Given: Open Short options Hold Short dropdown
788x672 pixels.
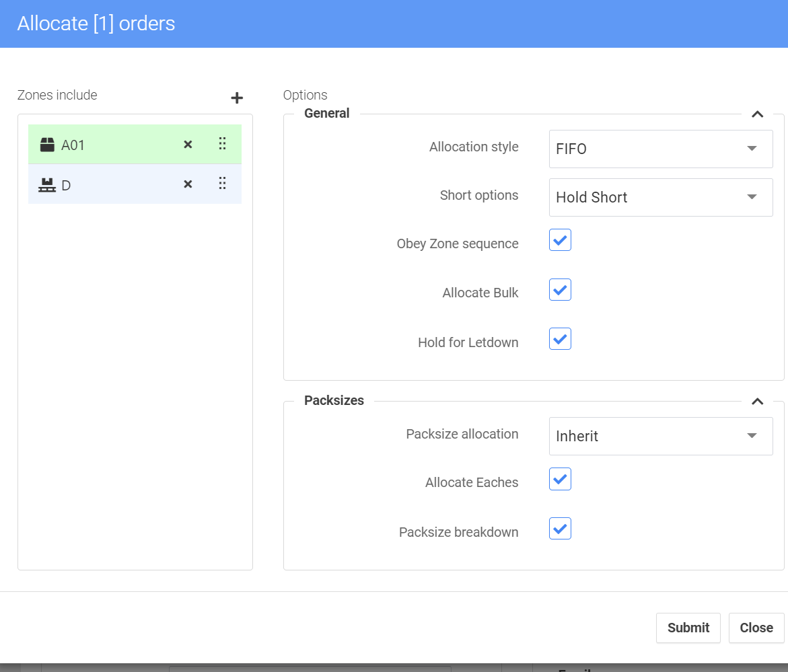Looking at the screenshot, I should [x=660, y=197].
